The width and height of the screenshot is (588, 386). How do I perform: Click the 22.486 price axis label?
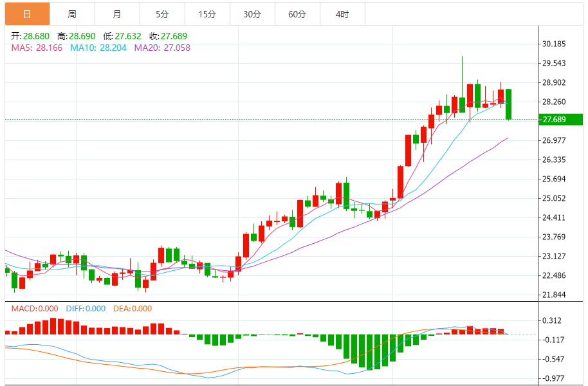tap(554, 275)
